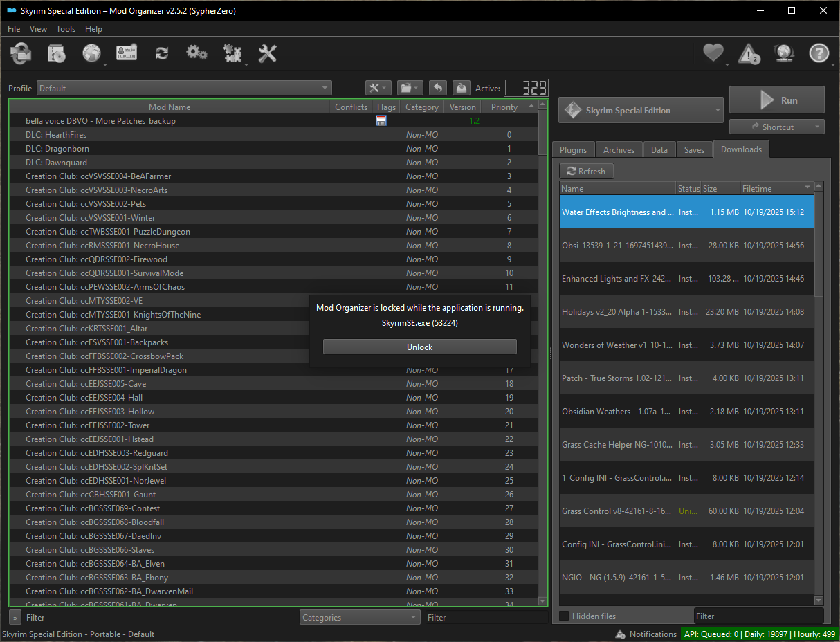The image size is (840, 642).
Task: Click the install mod from archive icon
Action: 56,53
